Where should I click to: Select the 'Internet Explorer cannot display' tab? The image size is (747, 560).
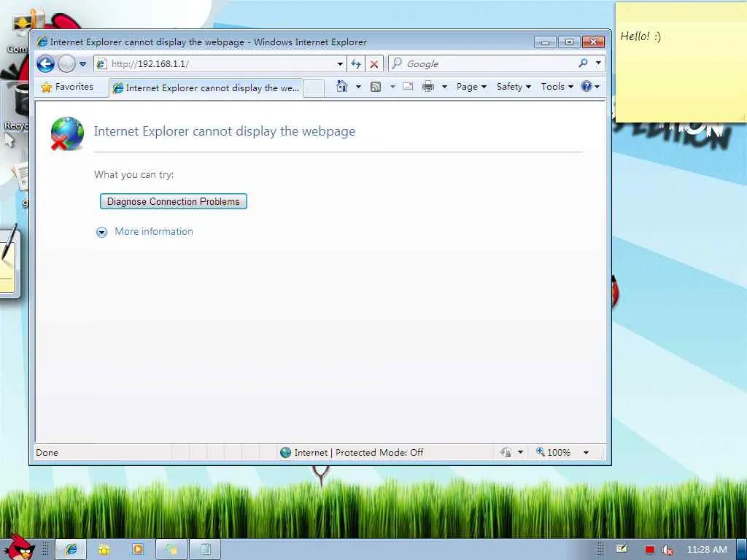point(206,88)
